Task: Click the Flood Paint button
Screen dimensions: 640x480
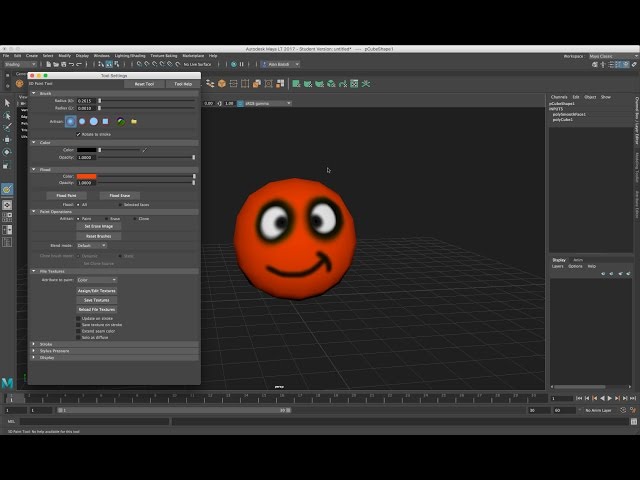Action: click(x=66, y=196)
